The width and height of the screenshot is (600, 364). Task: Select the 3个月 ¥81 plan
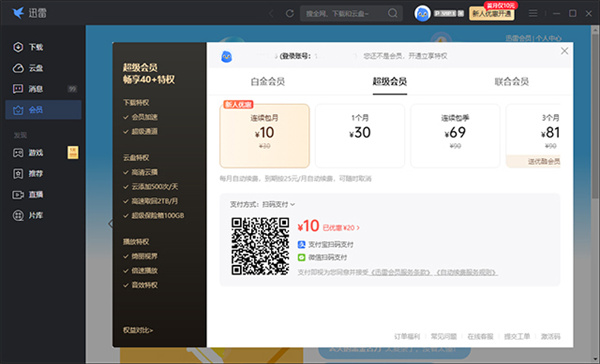click(533, 136)
